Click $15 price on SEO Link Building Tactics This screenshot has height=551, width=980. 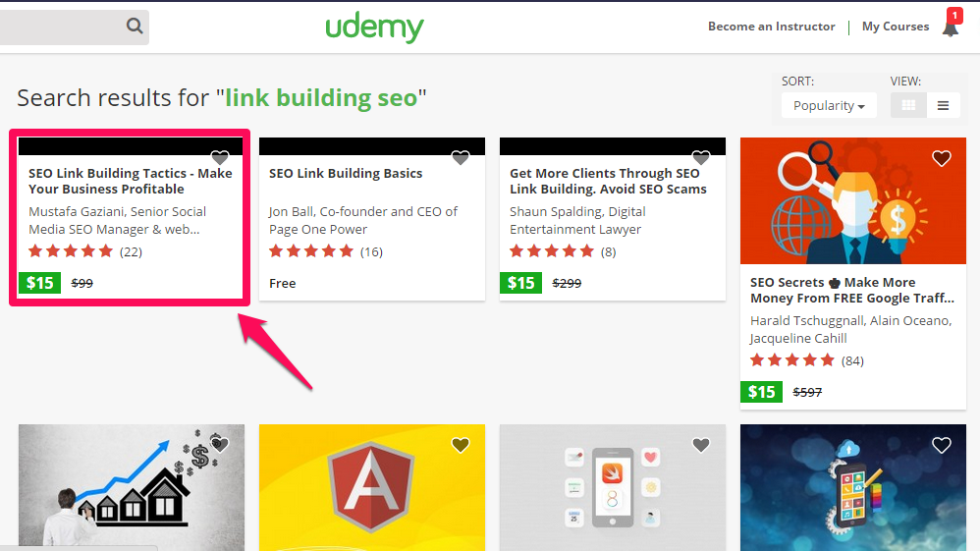click(x=39, y=283)
